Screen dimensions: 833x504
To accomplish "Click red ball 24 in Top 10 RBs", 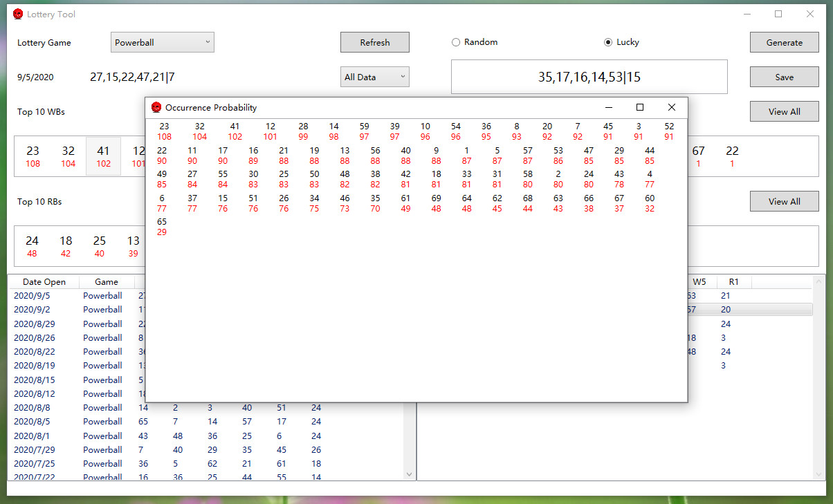I will pyautogui.click(x=32, y=246).
